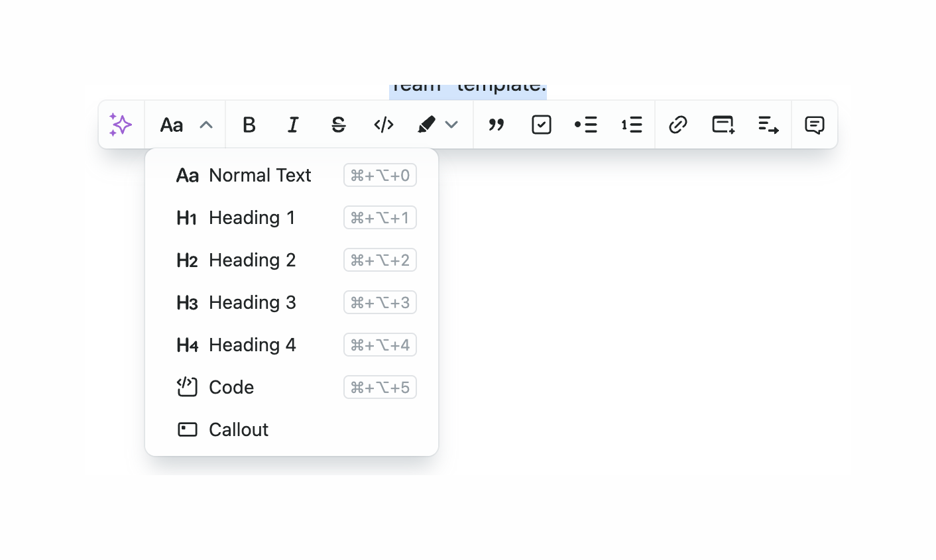Click the chevron next to Aa
936x560 pixels.
click(206, 125)
